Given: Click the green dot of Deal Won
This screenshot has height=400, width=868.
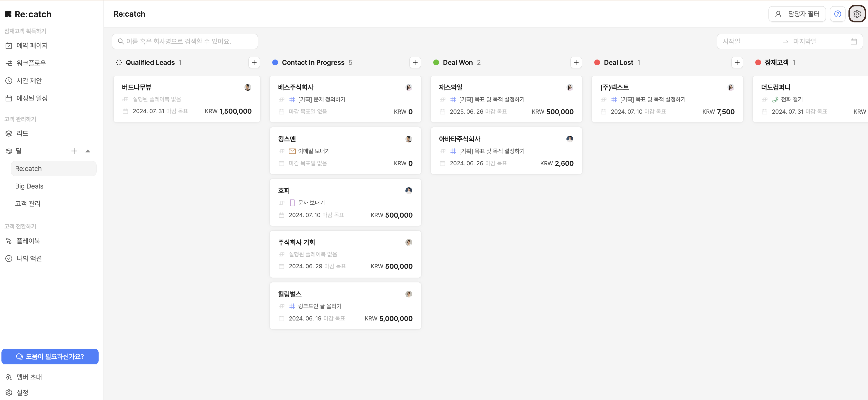Looking at the screenshot, I should (x=436, y=62).
